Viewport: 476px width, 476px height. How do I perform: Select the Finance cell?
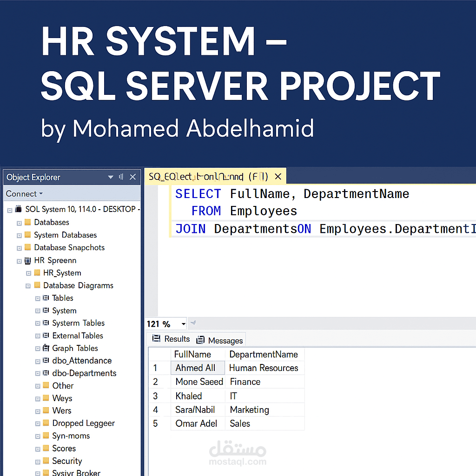264,382
